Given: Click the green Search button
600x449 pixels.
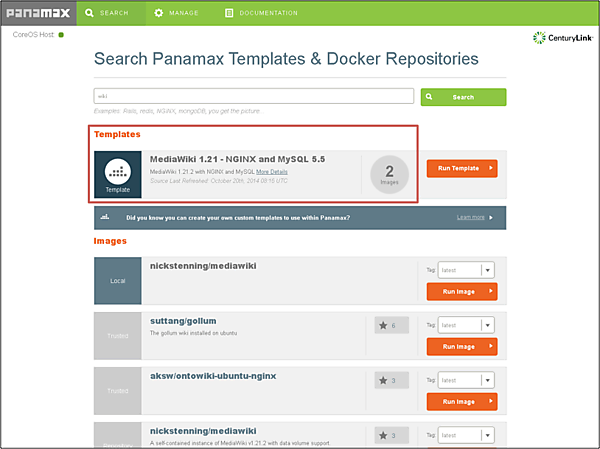Looking at the screenshot, I should click(463, 97).
